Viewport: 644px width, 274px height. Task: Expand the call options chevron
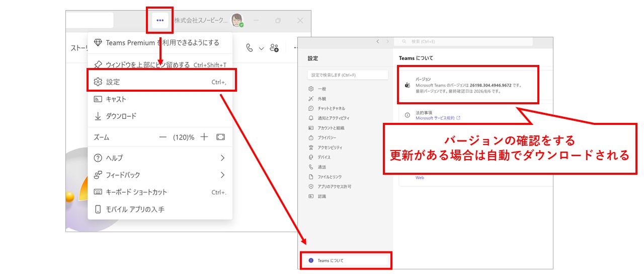point(261,48)
